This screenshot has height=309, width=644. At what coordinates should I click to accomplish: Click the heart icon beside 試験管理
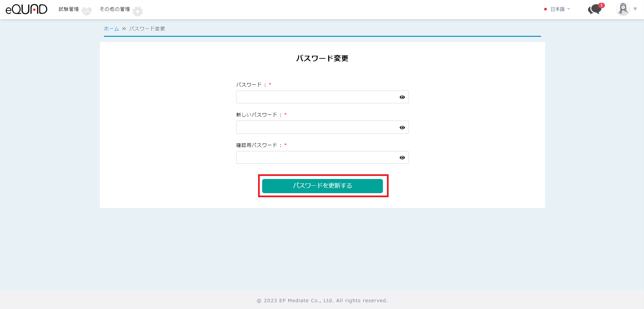(87, 11)
